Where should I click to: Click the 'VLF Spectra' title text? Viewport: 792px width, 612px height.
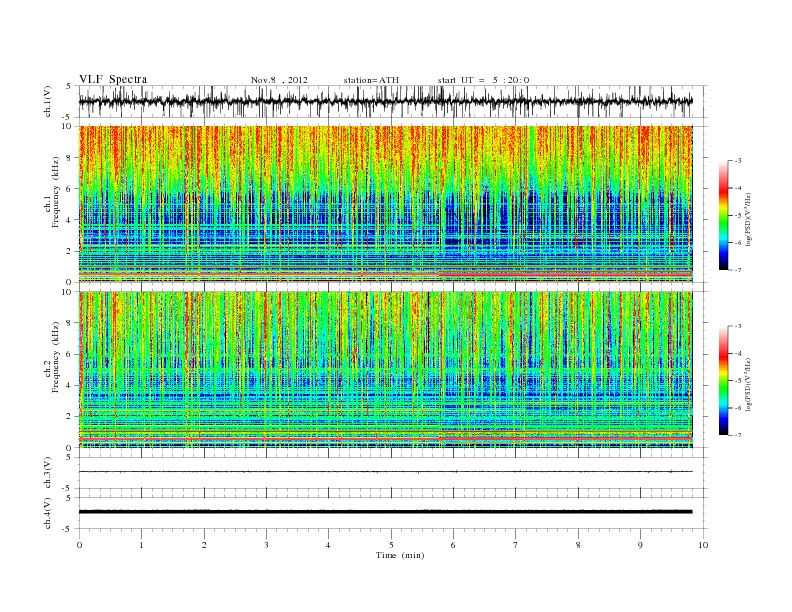tap(113, 79)
